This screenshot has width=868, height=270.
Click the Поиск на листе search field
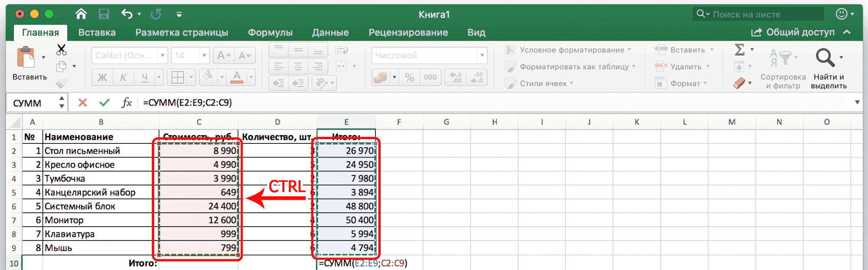click(x=759, y=14)
